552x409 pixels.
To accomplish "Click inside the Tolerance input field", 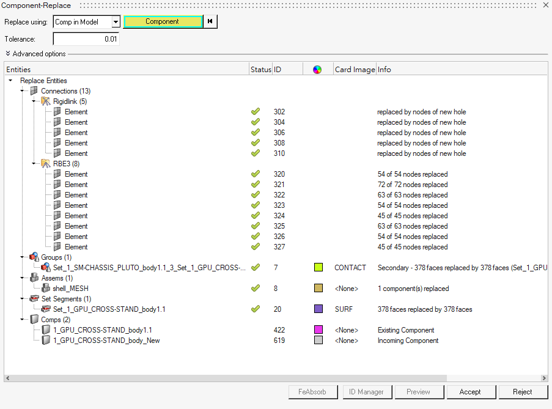I will click(86, 39).
